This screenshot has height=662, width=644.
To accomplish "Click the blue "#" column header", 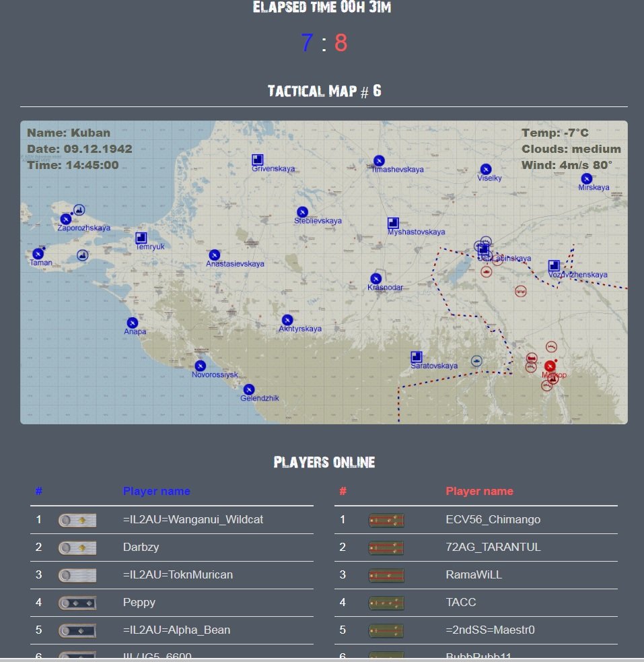I will coord(39,491).
